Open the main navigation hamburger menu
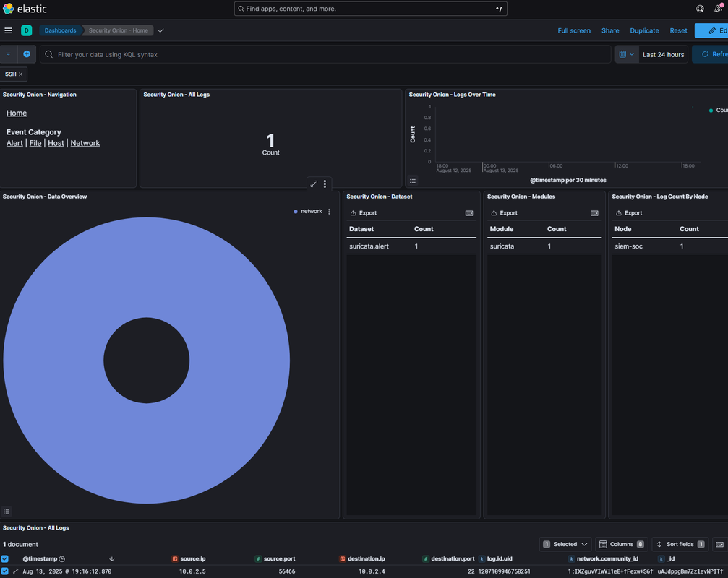The width and height of the screenshot is (728, 578). (x=9, y=30)
